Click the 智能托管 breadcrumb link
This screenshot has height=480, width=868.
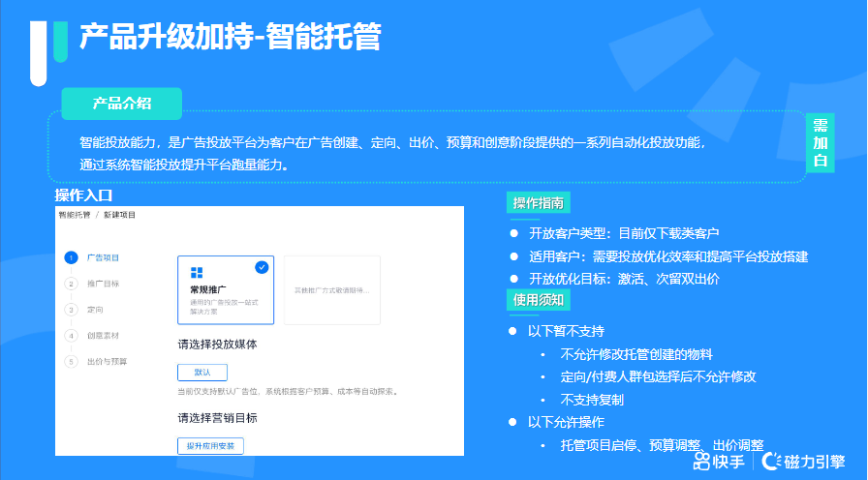(75, 215)
